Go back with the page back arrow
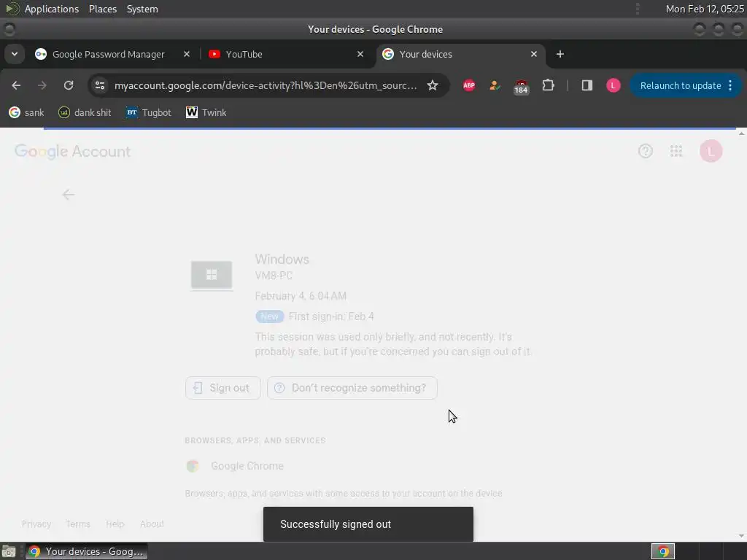This screenshot has width=747, height=560. 68,195
